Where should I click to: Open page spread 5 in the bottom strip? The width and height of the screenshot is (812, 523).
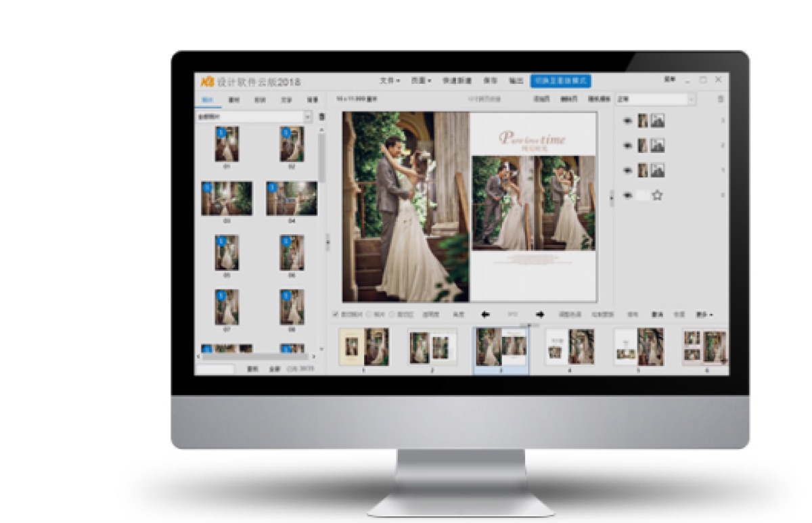[639, 347]
